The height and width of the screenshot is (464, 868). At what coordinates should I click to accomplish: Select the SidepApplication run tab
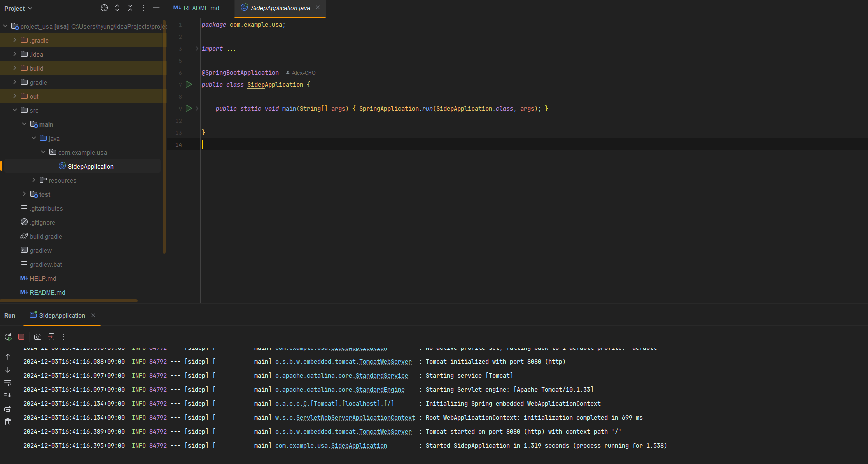(x=62, y=316)
